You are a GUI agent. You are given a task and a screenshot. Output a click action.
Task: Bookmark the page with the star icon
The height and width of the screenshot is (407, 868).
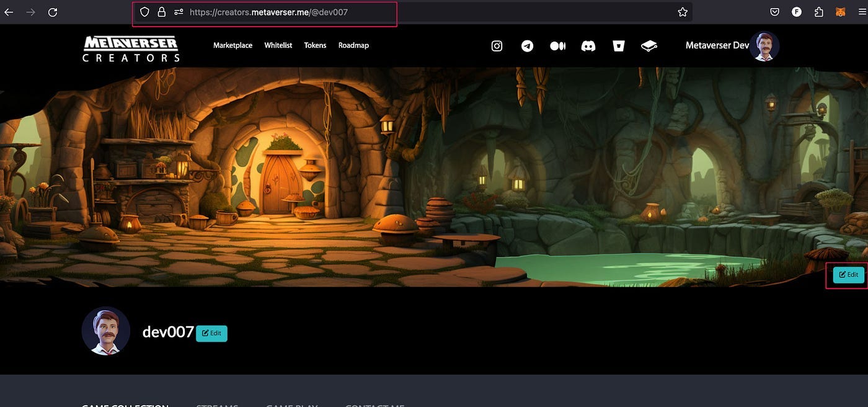point(683,12)
